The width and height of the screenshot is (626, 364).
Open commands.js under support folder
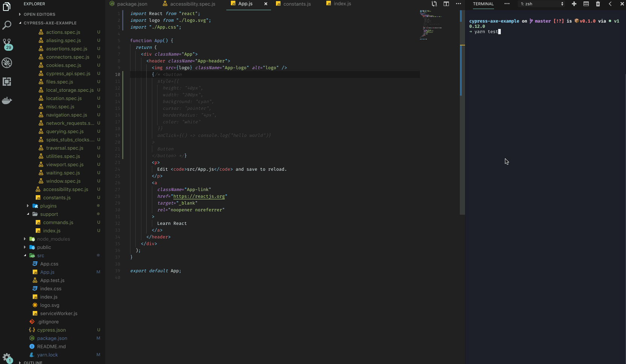pos(58,223)
